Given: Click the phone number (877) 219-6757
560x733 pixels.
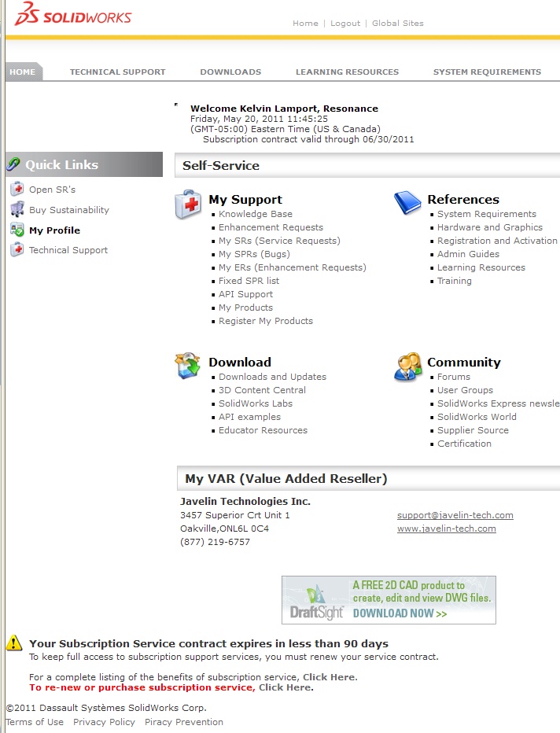Looking at the screenshot, I should click(x=215, y=542).
